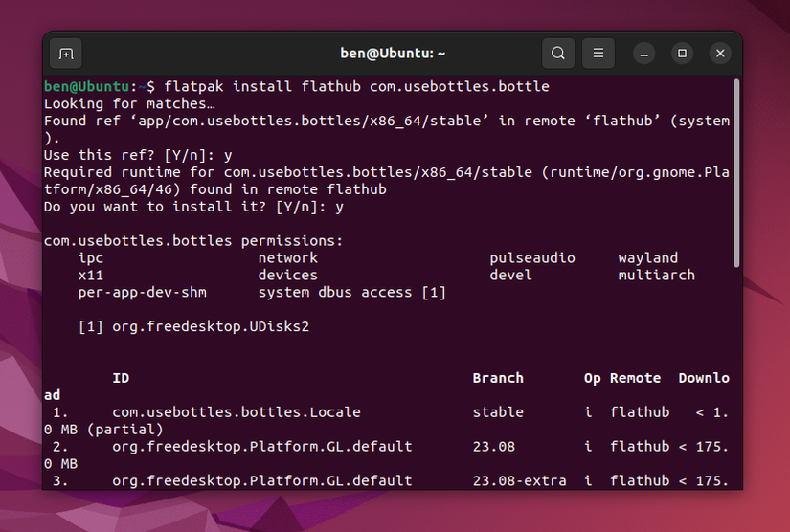Click 'system dbus access [1]' text
Screen dimensions: 790x532
(x=352, y=293)
